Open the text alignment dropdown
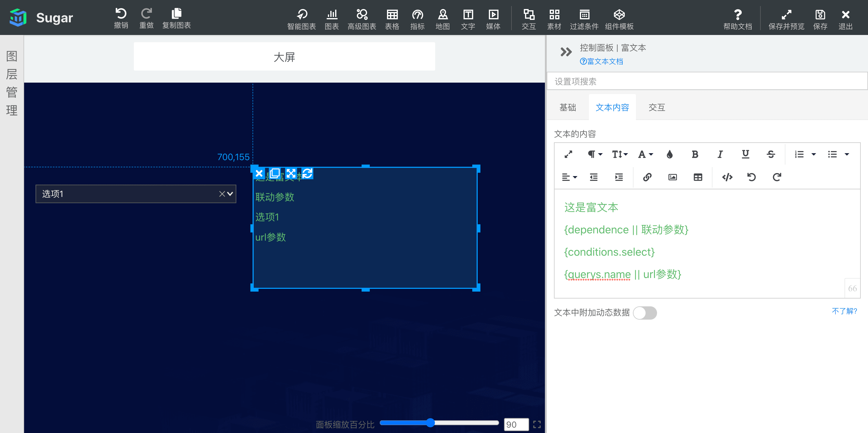Screen dimensions: 868x433 click(569, 177)
